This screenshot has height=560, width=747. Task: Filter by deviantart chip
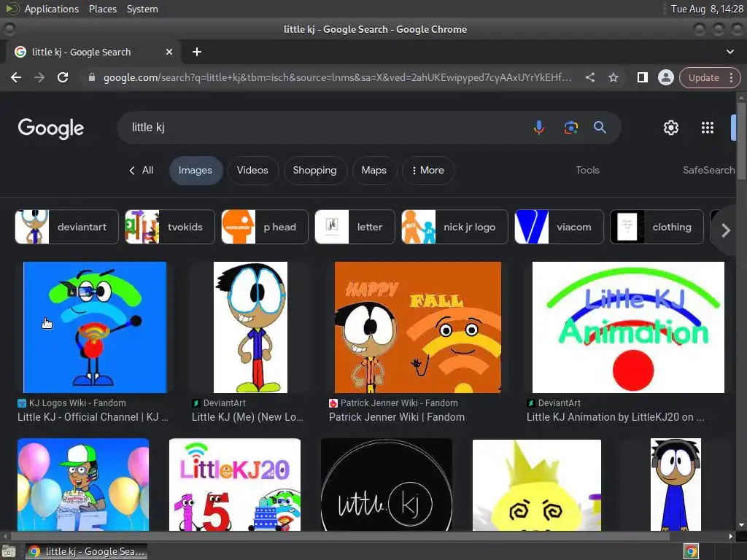(66, 227)
